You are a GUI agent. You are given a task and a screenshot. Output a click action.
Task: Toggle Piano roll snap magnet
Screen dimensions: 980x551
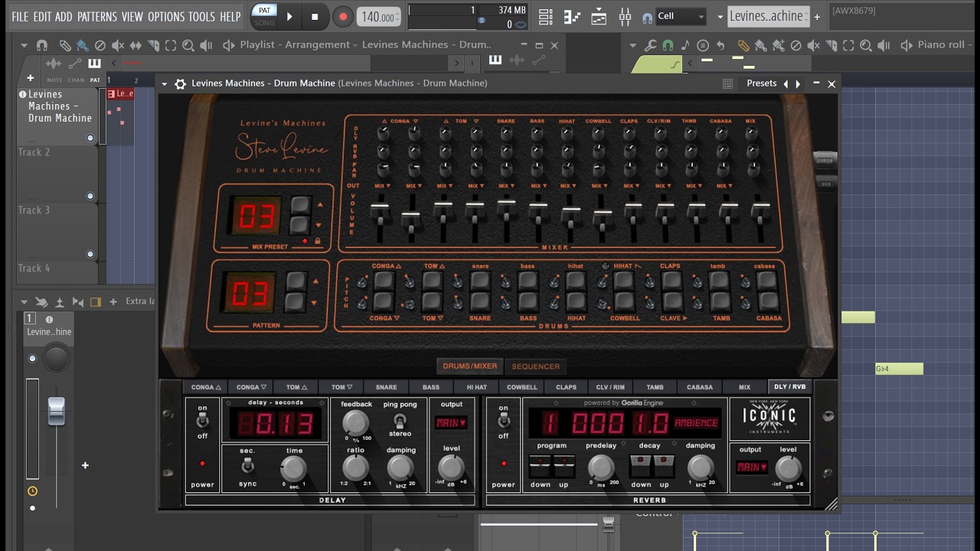[668, 45]
